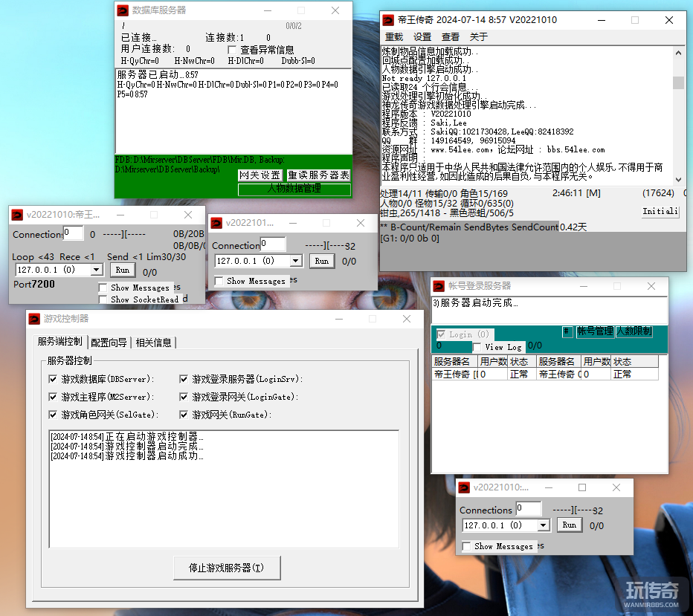Click scroll-up arrow in main log

678,53
